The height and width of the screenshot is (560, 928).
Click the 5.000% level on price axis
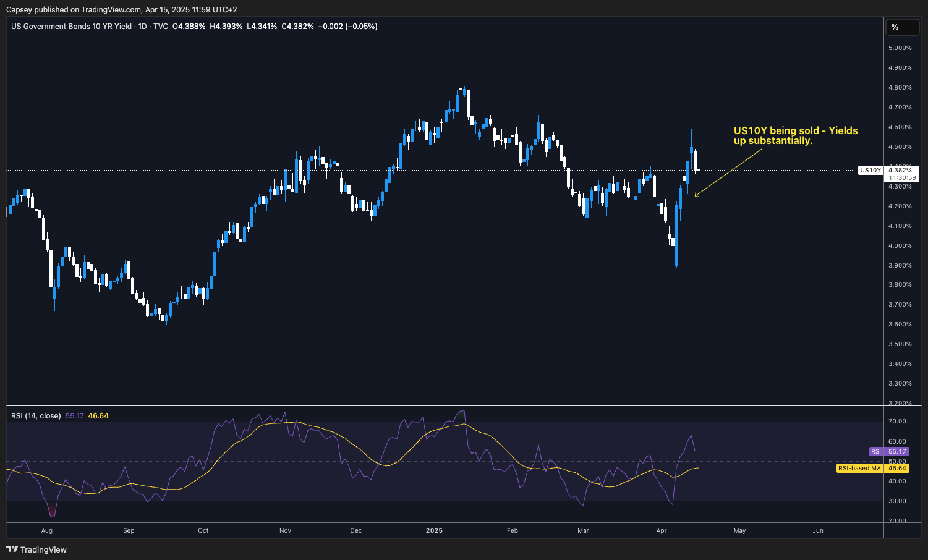[900, 48]
